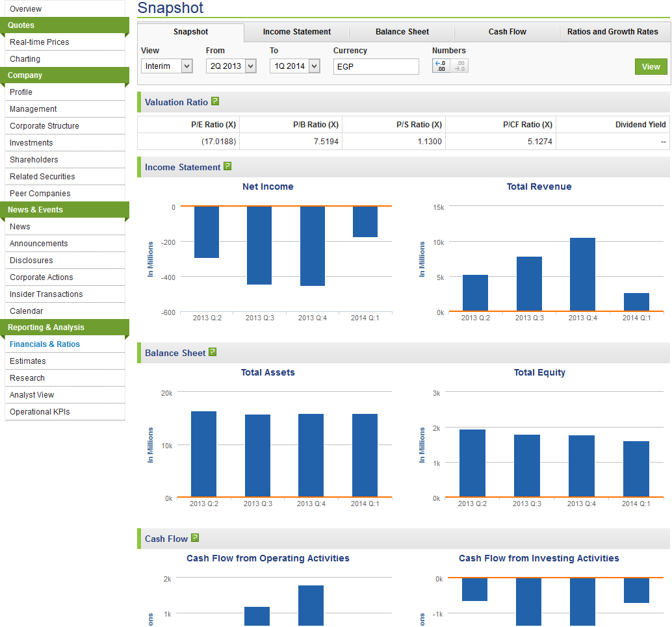
Task: Click the 2014 Q:1 Net Income bar
Action: (365, 222)
